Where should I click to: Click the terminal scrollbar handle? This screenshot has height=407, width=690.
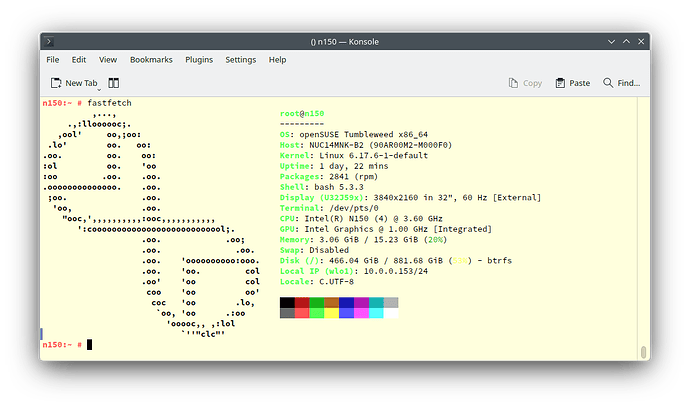[642, 352]
